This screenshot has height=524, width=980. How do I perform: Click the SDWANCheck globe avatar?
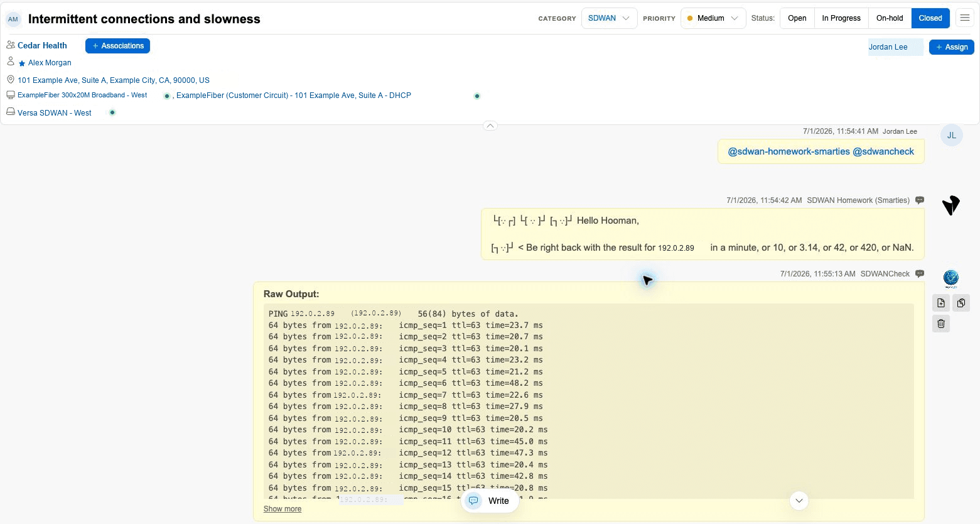(951, 278)
